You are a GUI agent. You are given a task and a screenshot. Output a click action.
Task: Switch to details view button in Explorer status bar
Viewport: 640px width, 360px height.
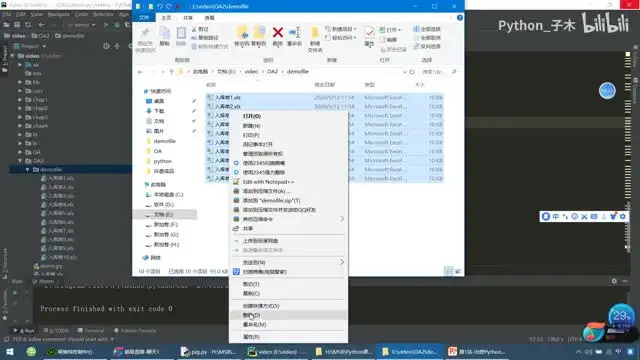(449, 271)
